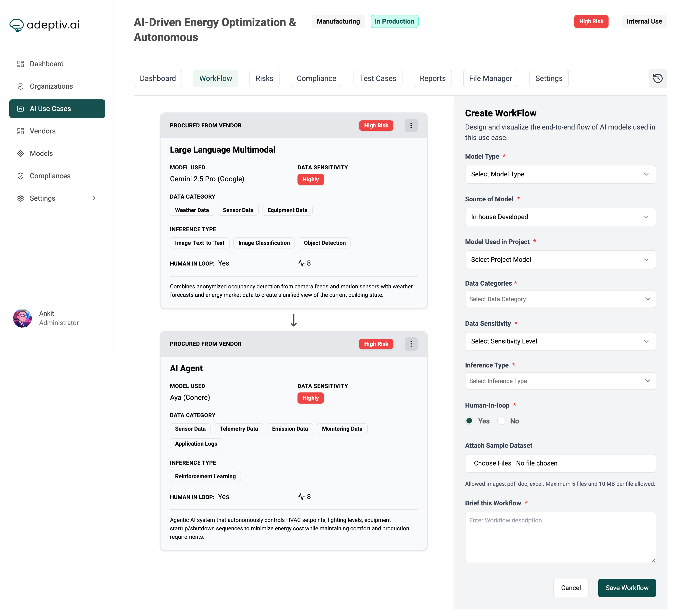This screenshot has width=686, height=616.
Task: Switch to the Test Cases tab
Action: [378, 78]
